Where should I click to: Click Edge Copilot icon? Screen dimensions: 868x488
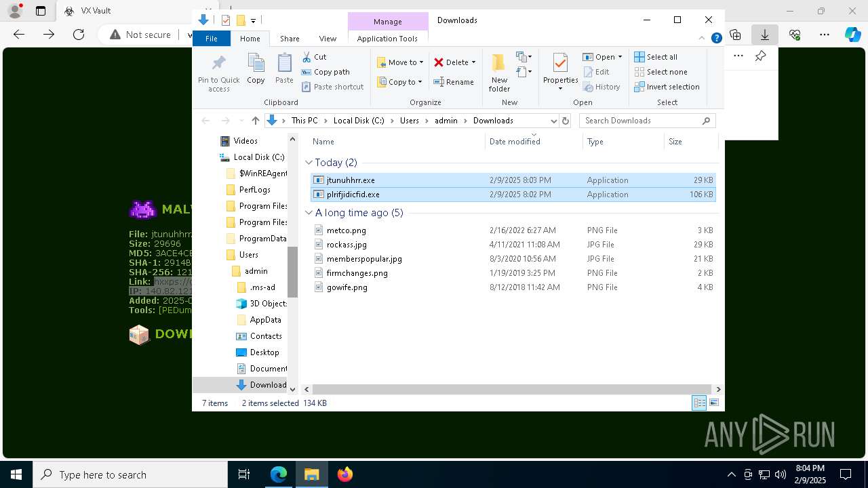point(853,34)
